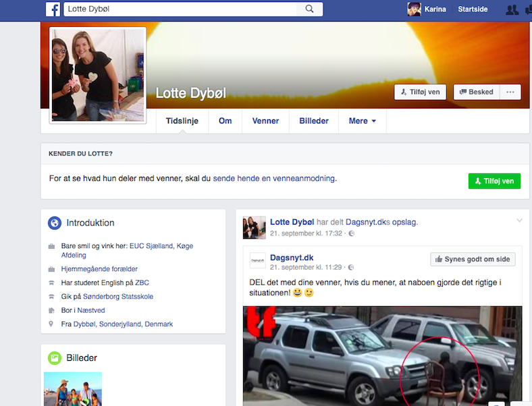532x406 pixels.
Task: Open the Dybbøl, Sonderjylland, Denmark link
Action: click(x=123, y=324)
